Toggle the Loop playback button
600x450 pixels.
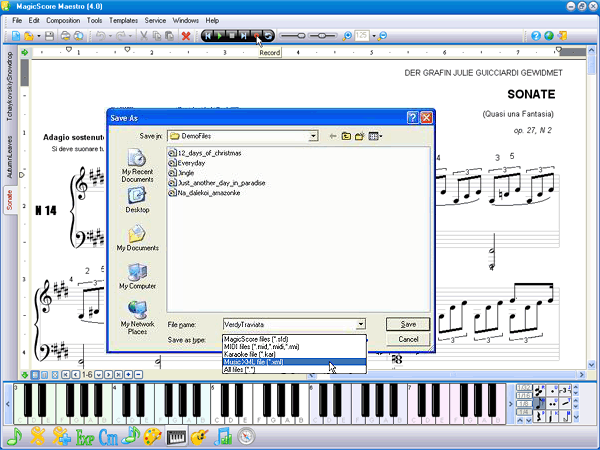(x=268, y=36)
